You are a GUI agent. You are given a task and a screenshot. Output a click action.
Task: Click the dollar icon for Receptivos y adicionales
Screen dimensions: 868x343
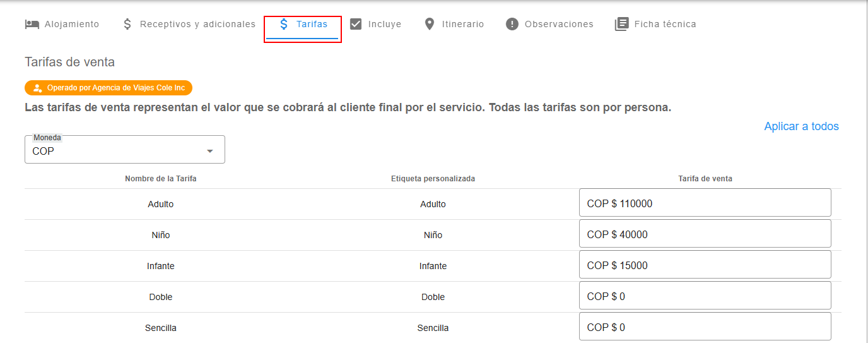(127, 24)
